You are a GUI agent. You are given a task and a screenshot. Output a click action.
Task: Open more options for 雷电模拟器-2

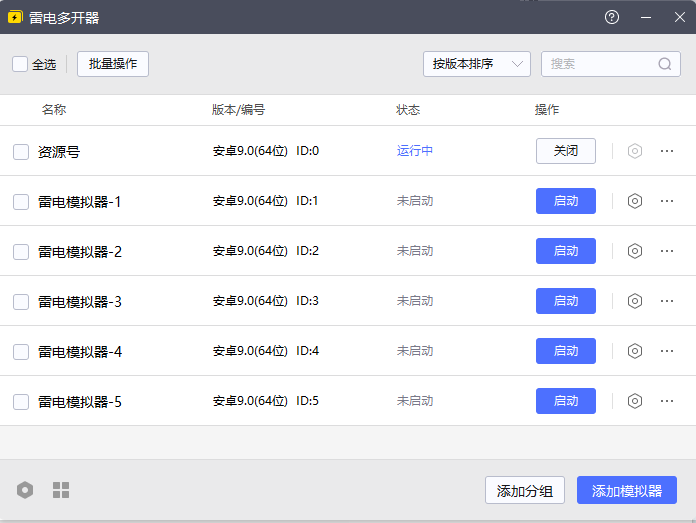[667, 251]
